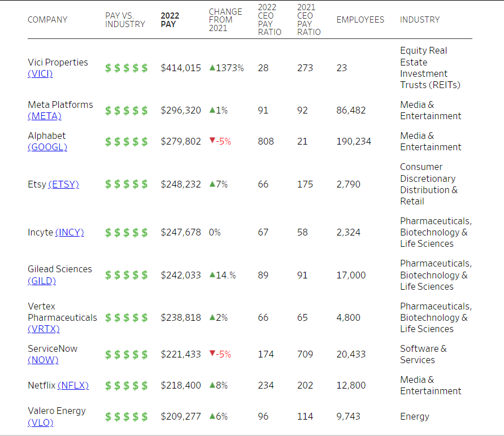Click Media & Entertainment in Netflix row
The image size is (504, 436).
pos(431,385)
